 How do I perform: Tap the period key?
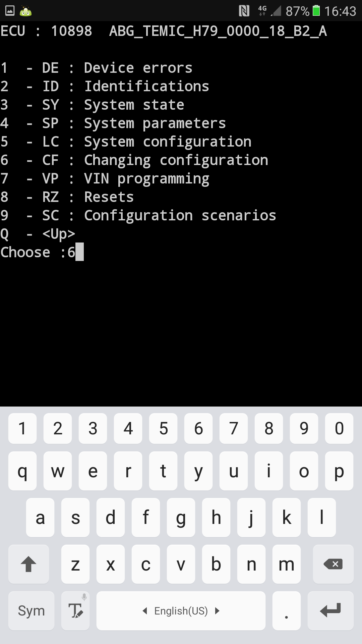pos(287,610)
